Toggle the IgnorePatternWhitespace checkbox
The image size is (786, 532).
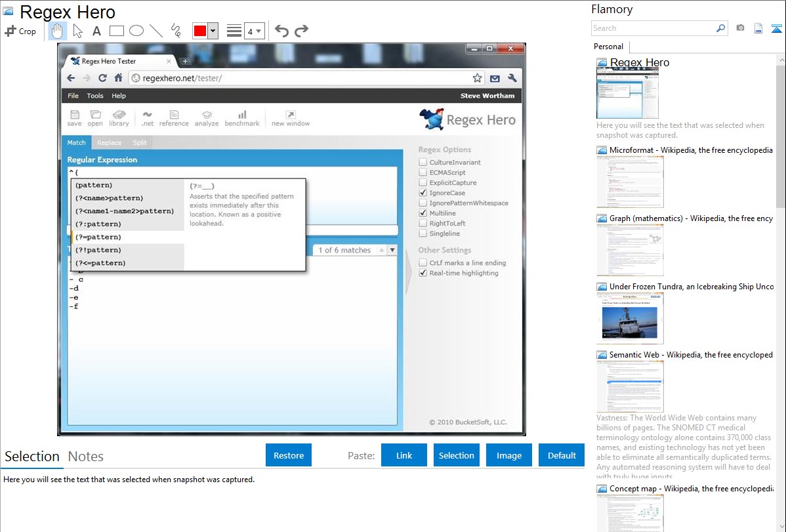[423, 203]
